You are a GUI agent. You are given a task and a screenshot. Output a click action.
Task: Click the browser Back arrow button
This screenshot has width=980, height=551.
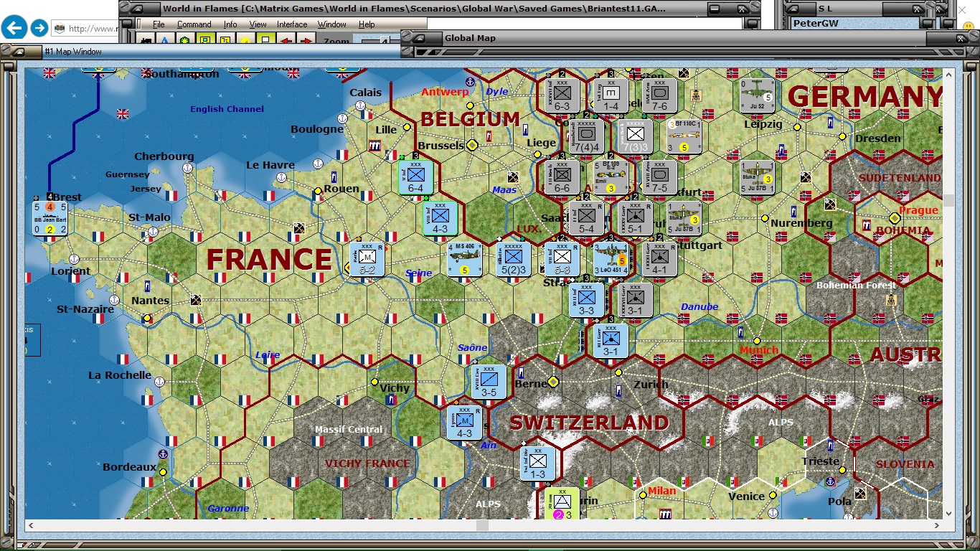[14, 28]
